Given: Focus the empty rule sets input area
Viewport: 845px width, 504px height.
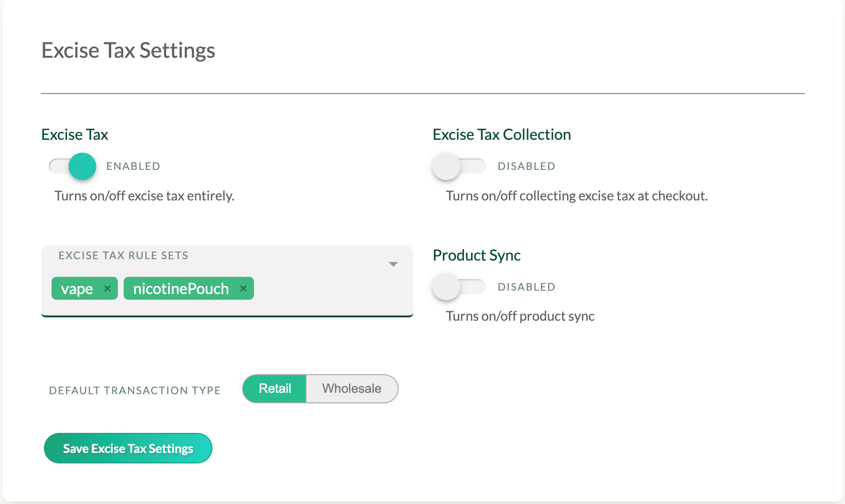Looking at the screenshot, I should click(x=329, y=289).
